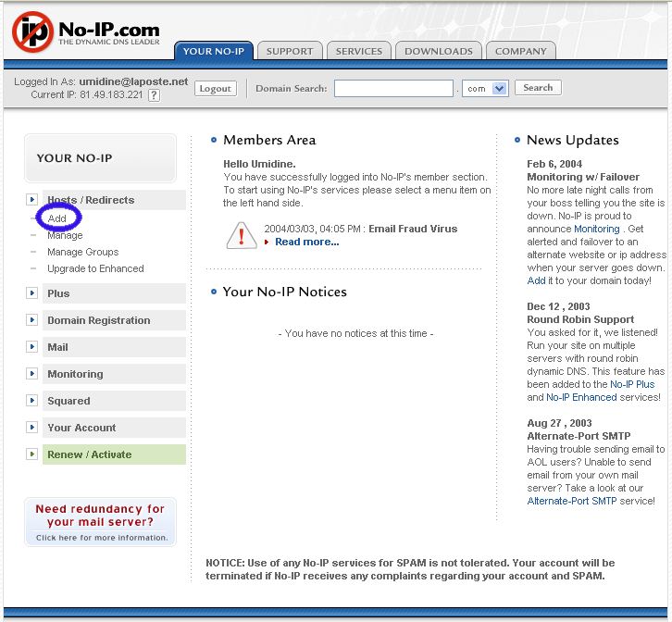Click the Current IP 81.49.183.221 text
672x622 pixels.
[x=87, y=94]
